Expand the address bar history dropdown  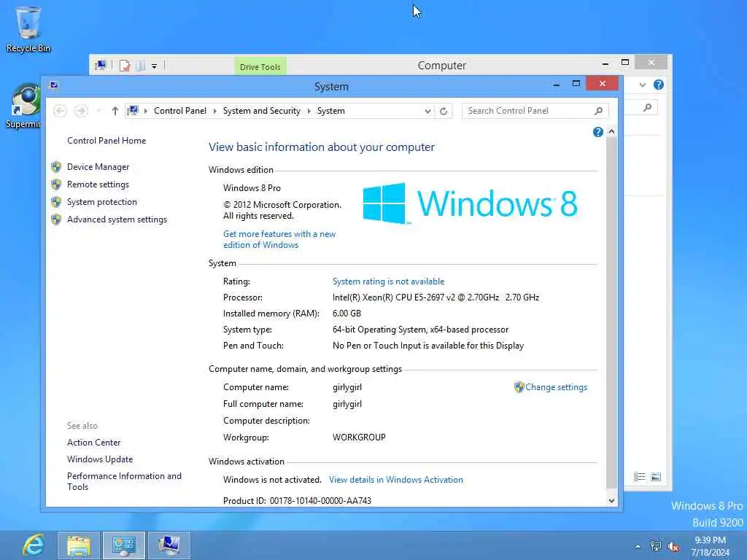427,111
